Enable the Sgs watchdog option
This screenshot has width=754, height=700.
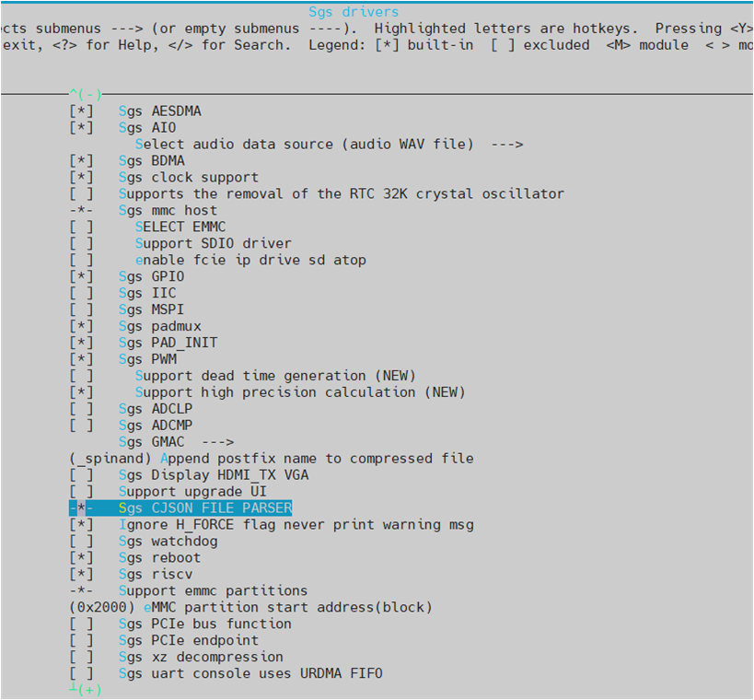(81, 542)
